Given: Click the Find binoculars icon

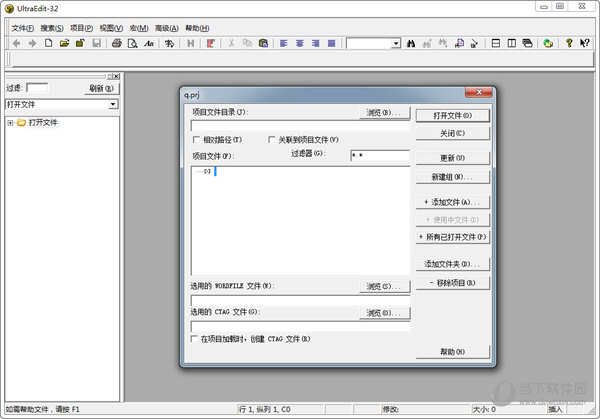Looking at the screenshot, I should click(x=411, y=43).
